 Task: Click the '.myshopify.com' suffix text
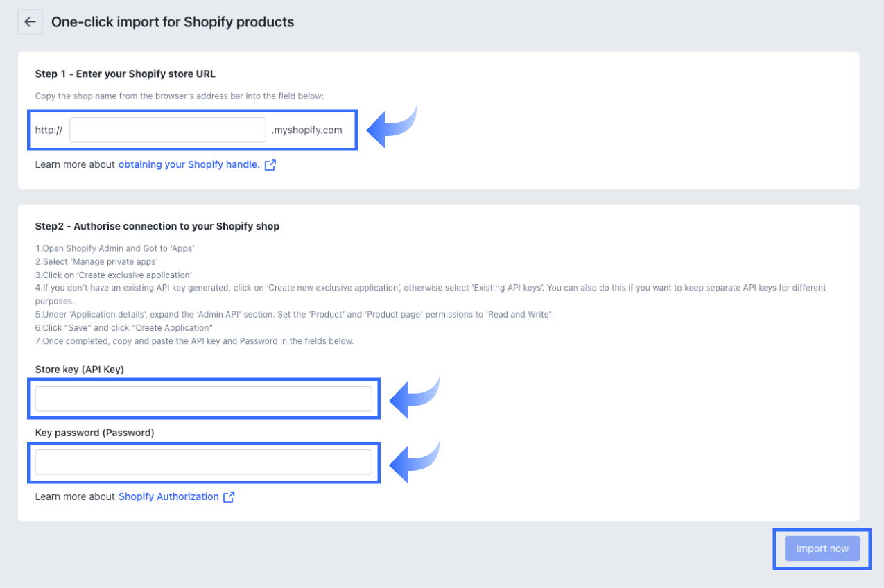click(x=306, y=130)
